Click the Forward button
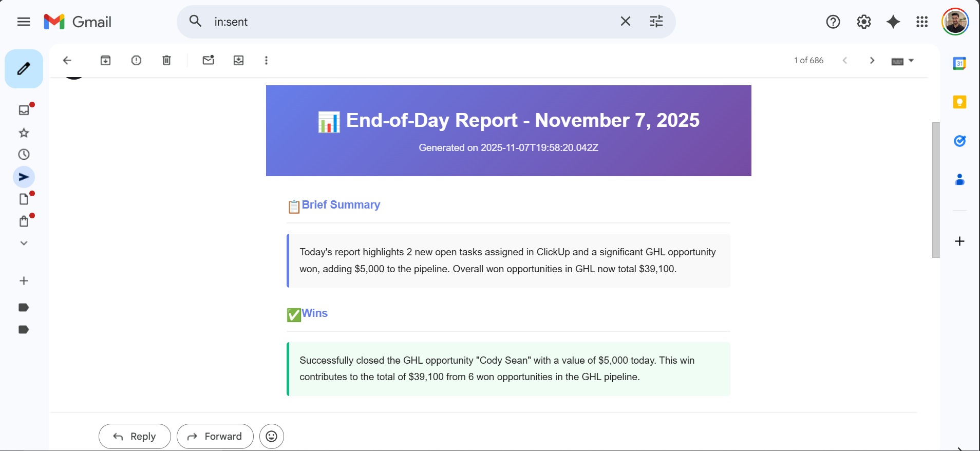The image size is (980, 451). (215, 436)
